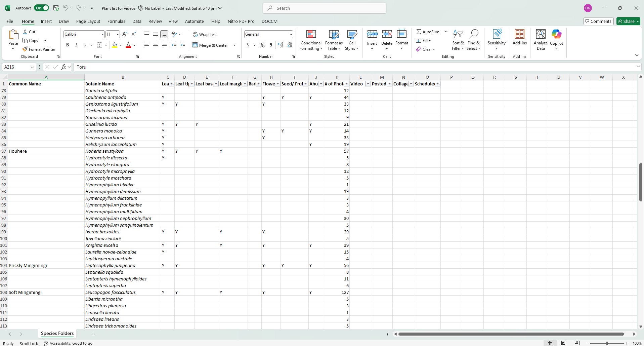Open the Video column filter dropdown
This screenshot has width=644, height=346.
[368, 84]
